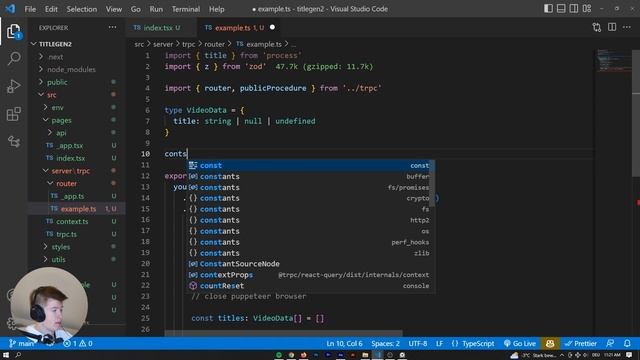Collapse the router folder

pos(67,183)
